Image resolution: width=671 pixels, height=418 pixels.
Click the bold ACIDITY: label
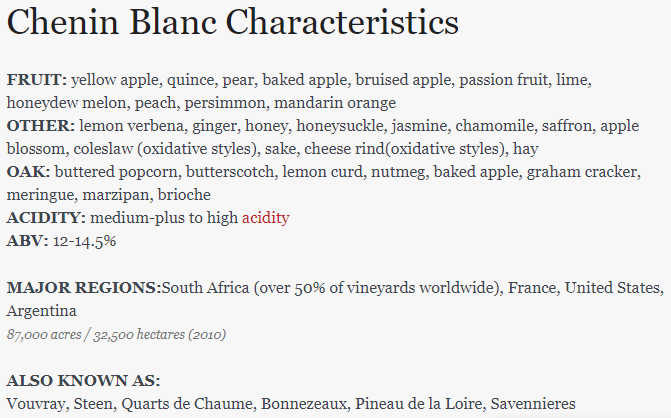pyautogui.click(x=45, y=217)
